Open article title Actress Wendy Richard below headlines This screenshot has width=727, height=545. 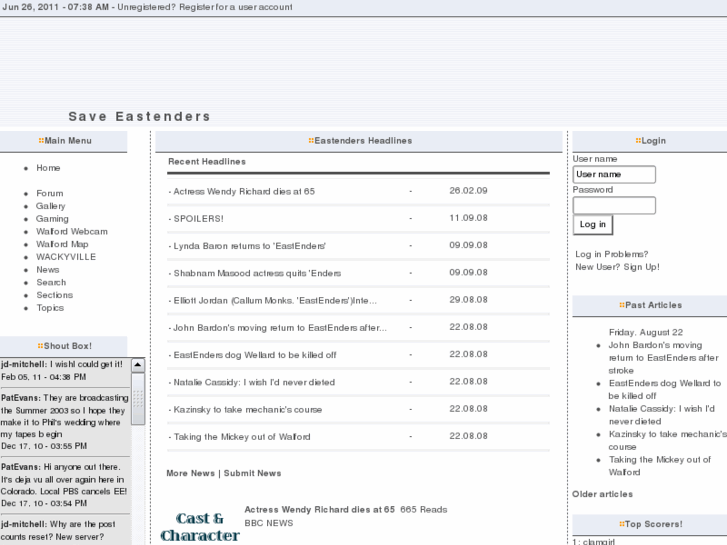(x=319, y=509)
